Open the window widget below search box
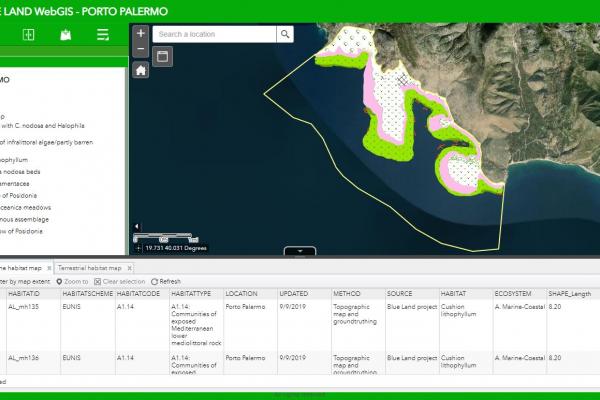Screen dimensions: 600x400 (162, 57)
